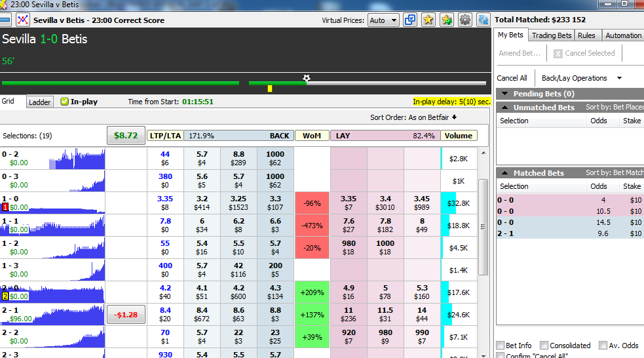Image resolution: width=644 pixels, height=358 pixels.
Task: Tick the Av. Odds checkbox
Action: (x=603, y=346)
